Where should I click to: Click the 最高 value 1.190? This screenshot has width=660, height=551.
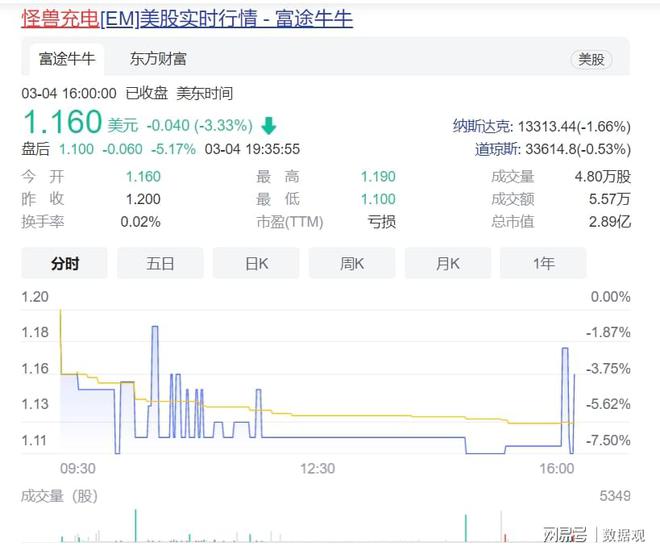tap(378, 177)
